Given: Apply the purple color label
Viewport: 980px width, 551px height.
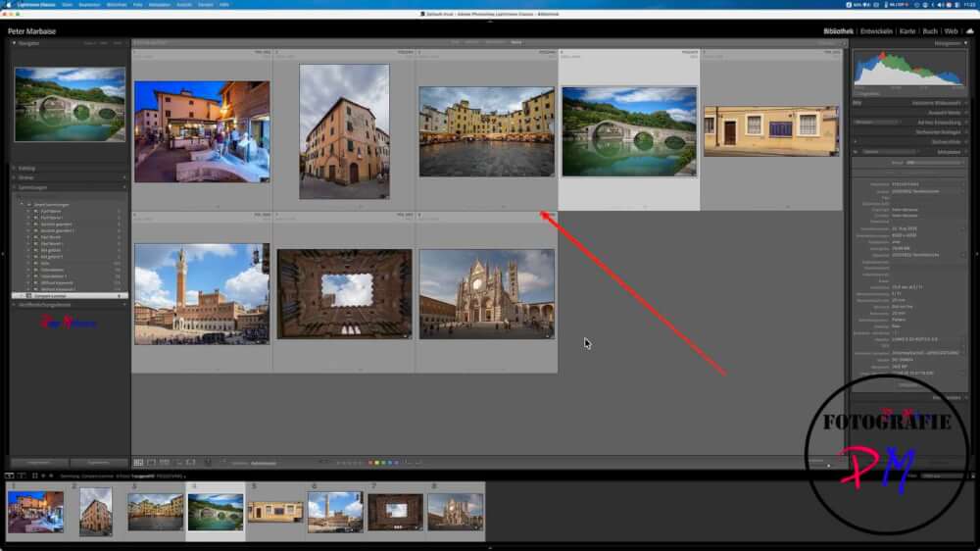Looking at the screenshot, I should point(396,463).
